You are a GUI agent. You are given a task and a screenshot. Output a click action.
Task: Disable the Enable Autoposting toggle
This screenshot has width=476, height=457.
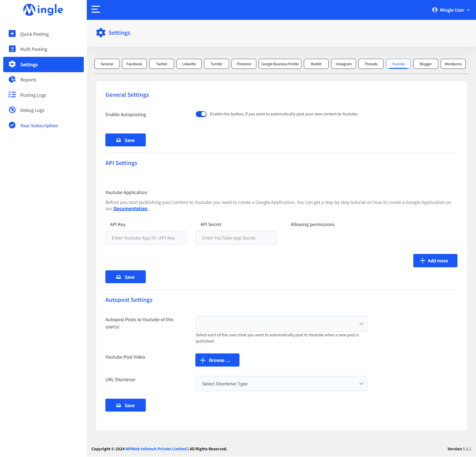point(201,114)
